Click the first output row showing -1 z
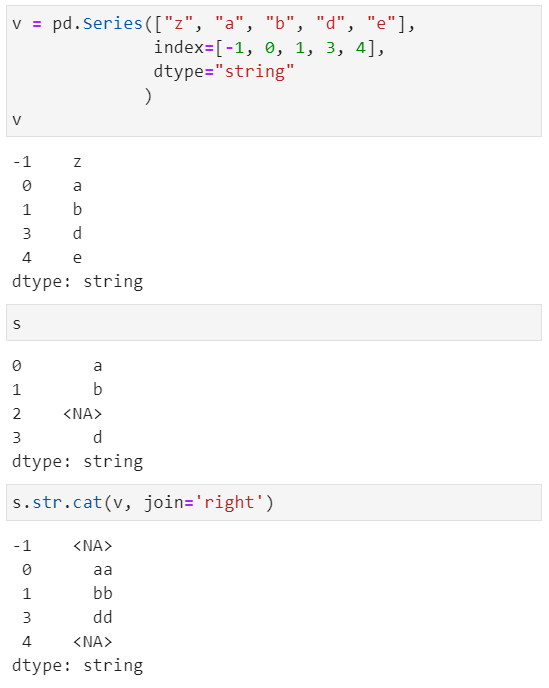549x688 pixels. [47, 162]
